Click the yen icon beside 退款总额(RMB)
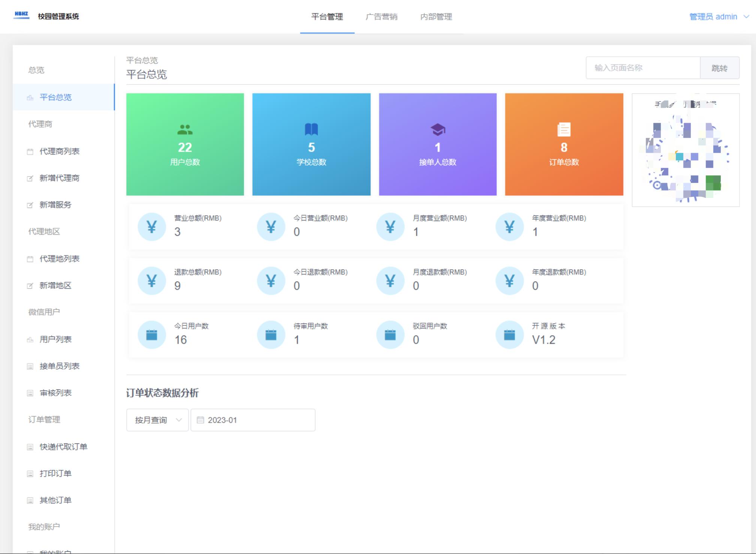Screen dimensions: 756x554 (152, 280)
